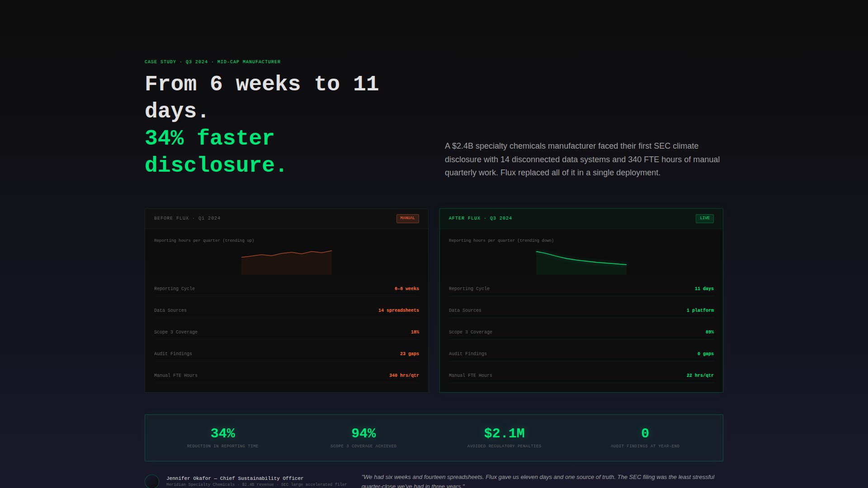This screenshot has width=868, height=488.
Task: Click the '$2.4B specialty chemicals manufacturer' intro paragraph
Action: (582, 159)
